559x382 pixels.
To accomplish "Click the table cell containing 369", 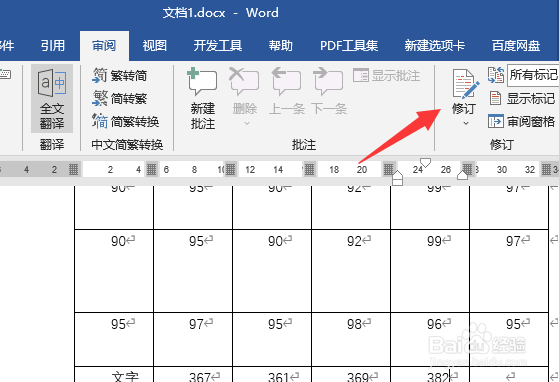I will coord(351,374).
